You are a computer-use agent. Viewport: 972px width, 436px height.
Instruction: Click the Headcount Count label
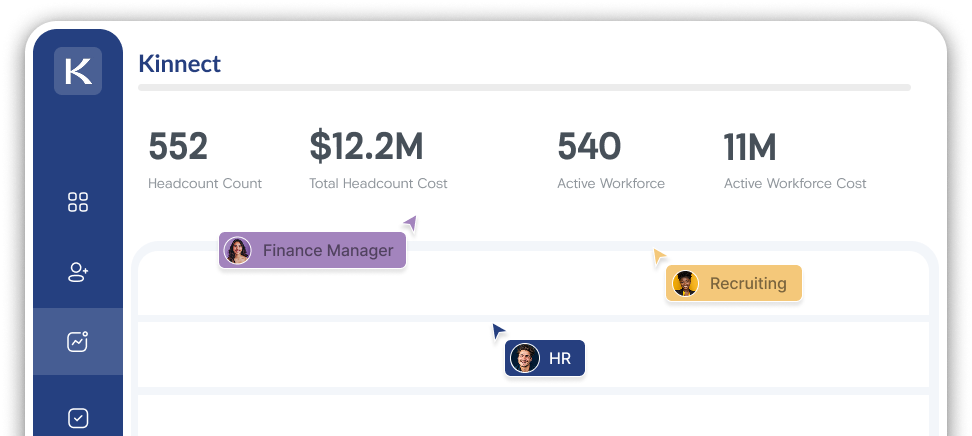point(205,184)
